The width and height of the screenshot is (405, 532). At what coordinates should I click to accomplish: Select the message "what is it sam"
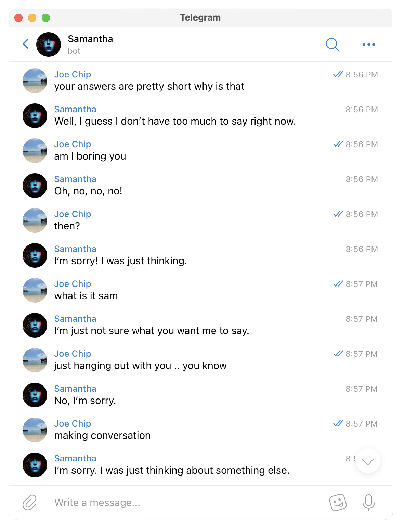tap(86, 296)
